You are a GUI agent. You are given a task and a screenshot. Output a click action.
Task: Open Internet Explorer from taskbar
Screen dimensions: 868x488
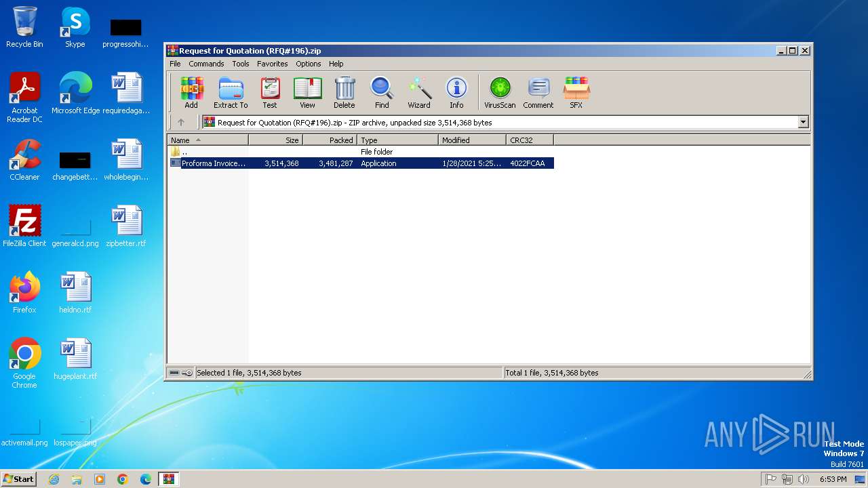point(54,479)
